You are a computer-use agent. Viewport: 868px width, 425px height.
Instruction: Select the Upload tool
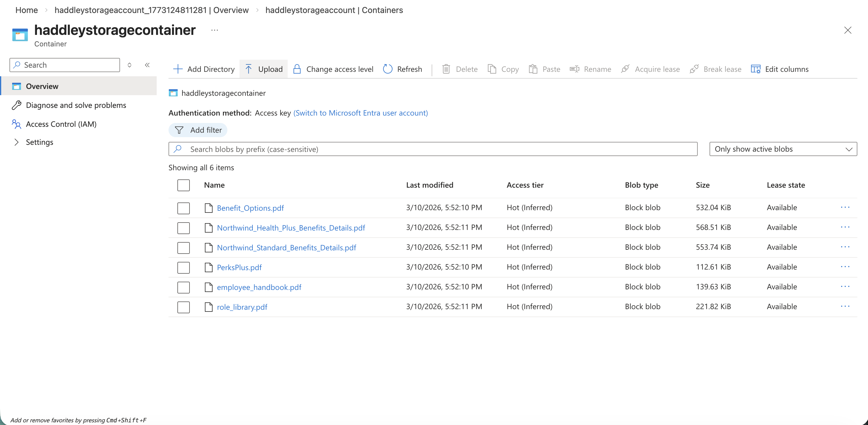pos(263,69)
